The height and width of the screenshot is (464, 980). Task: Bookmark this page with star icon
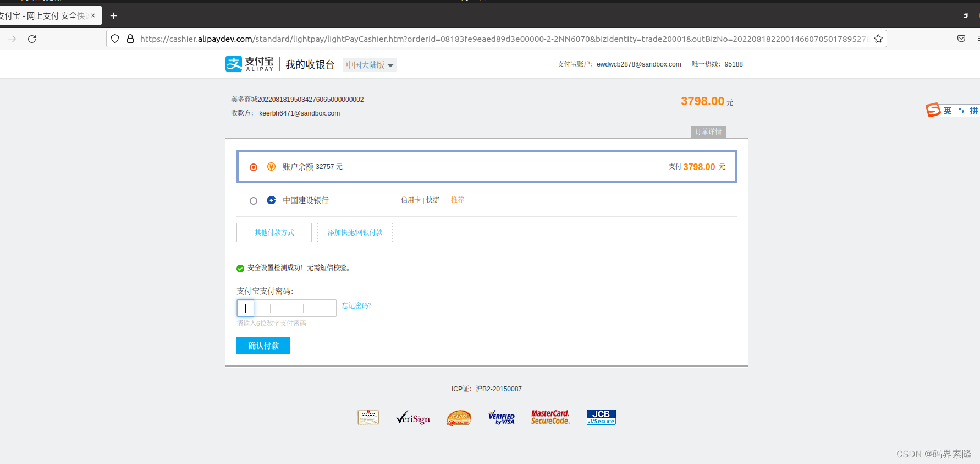tap(878, 39)
